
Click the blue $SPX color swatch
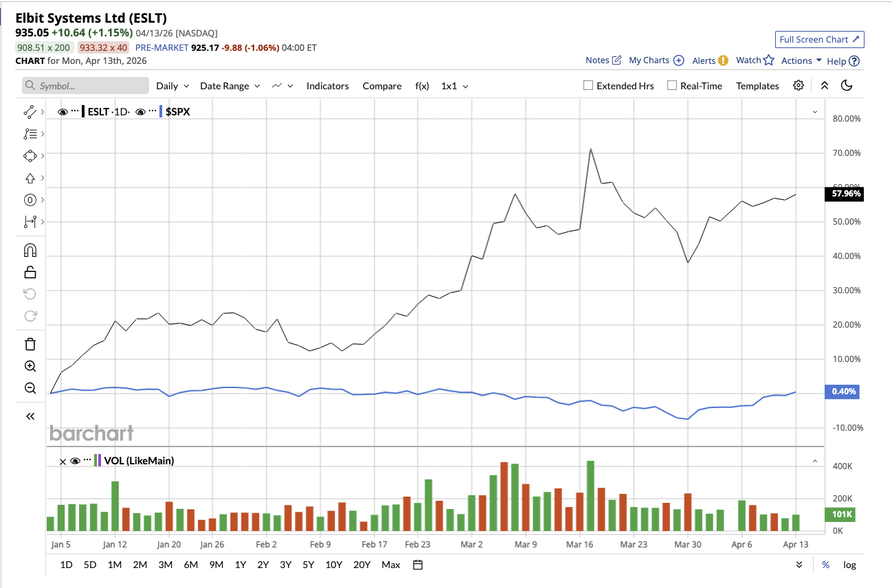point(161,111)
